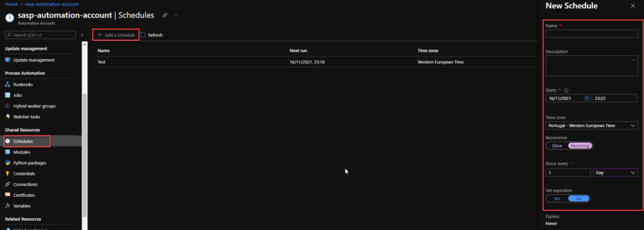
Task: Open the Time zone dropdown
Action: click(x=592, y=125)
